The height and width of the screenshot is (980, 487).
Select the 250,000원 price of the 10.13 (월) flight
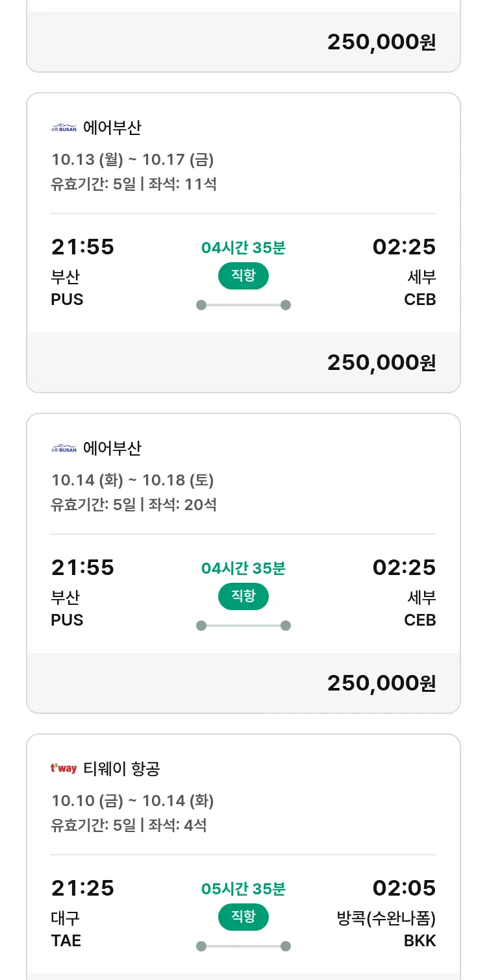381,363
